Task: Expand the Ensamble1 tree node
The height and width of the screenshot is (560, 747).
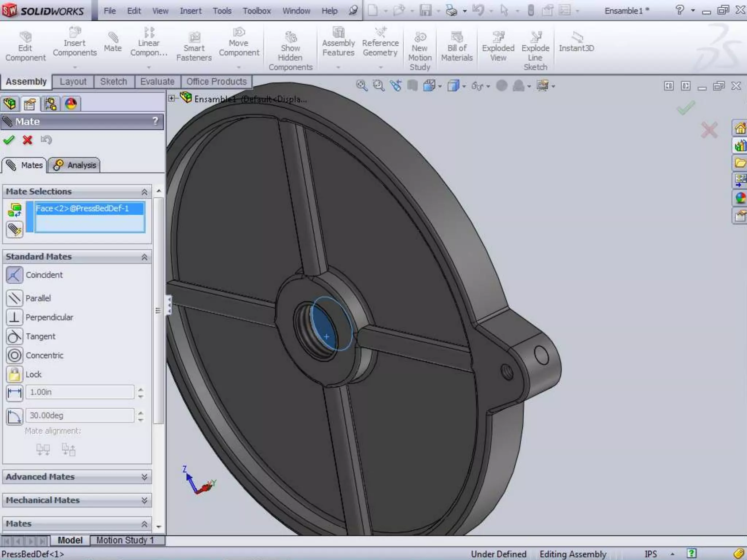Action: (x=171, y=98)
